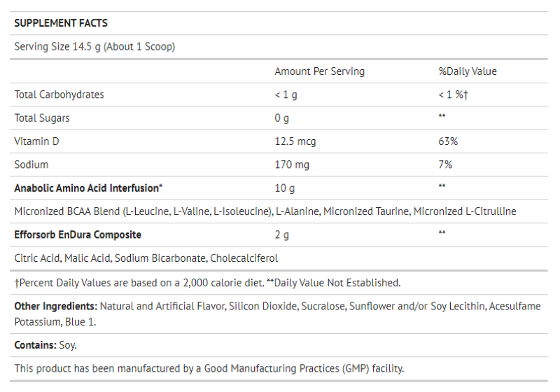Click Anabolic Amino Acid Interfusion label
The height and width of the screenshot is (392, 560).
point(89,188)
